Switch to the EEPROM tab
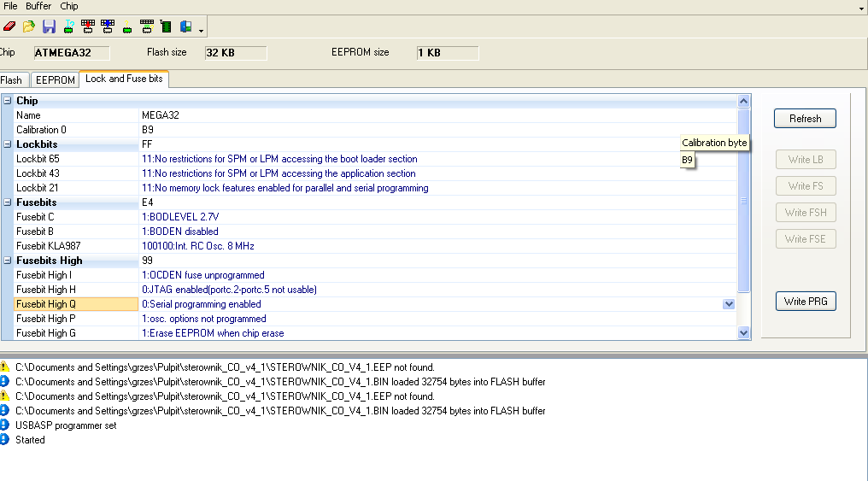 [55, 80]
